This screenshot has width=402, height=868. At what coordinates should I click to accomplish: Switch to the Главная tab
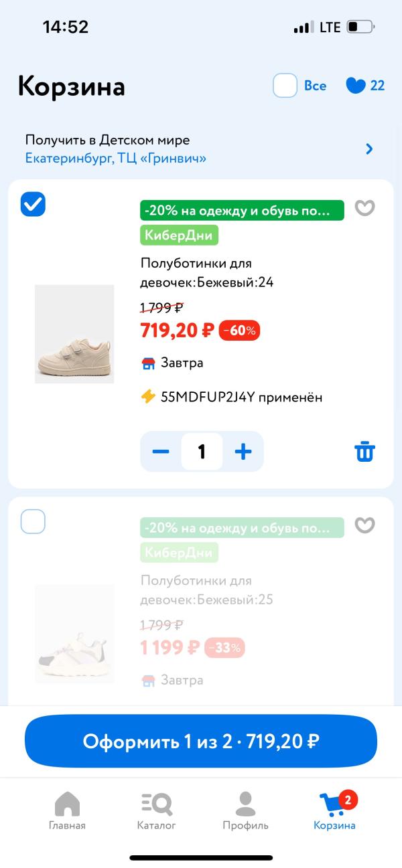tap(67, 810)
